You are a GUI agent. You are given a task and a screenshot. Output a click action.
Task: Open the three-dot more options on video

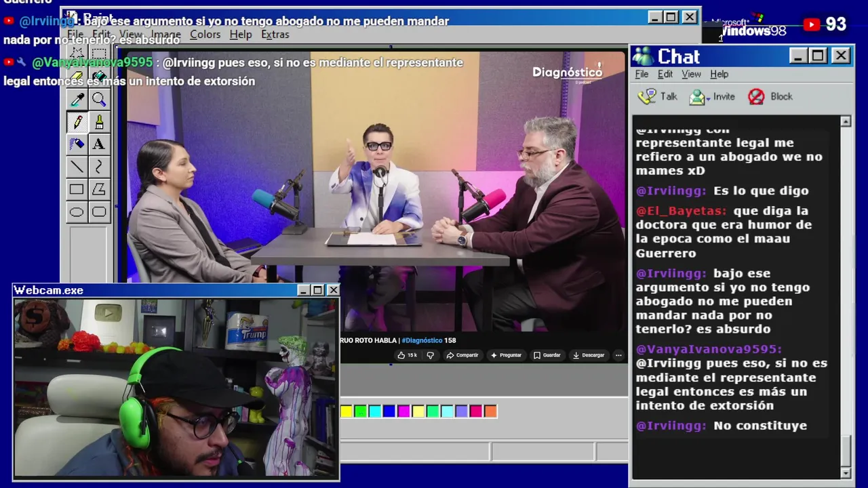618,355
